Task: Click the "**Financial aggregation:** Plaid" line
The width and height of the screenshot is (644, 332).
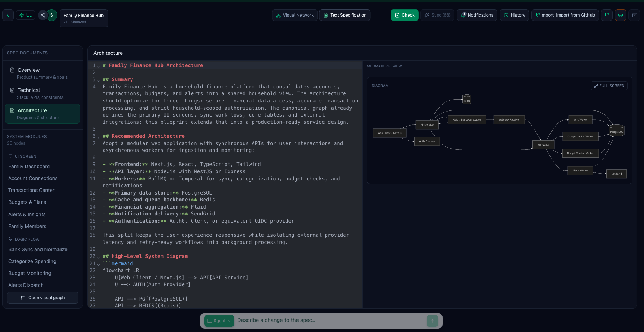Action: (154, 207)
